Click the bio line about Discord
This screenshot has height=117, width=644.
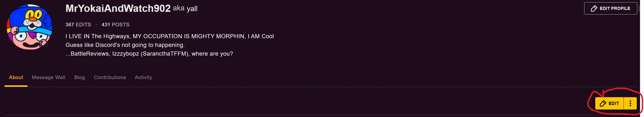point(125,45)
